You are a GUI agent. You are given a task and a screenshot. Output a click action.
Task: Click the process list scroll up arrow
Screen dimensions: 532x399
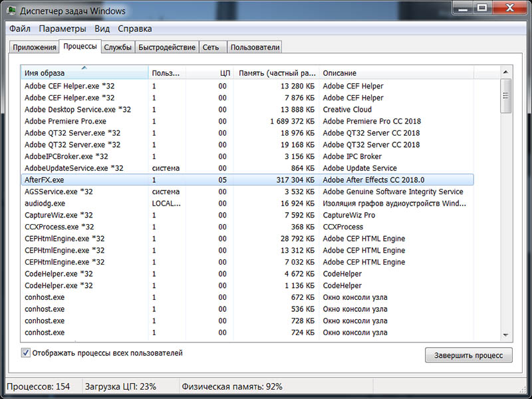click(x=505, y=72)
